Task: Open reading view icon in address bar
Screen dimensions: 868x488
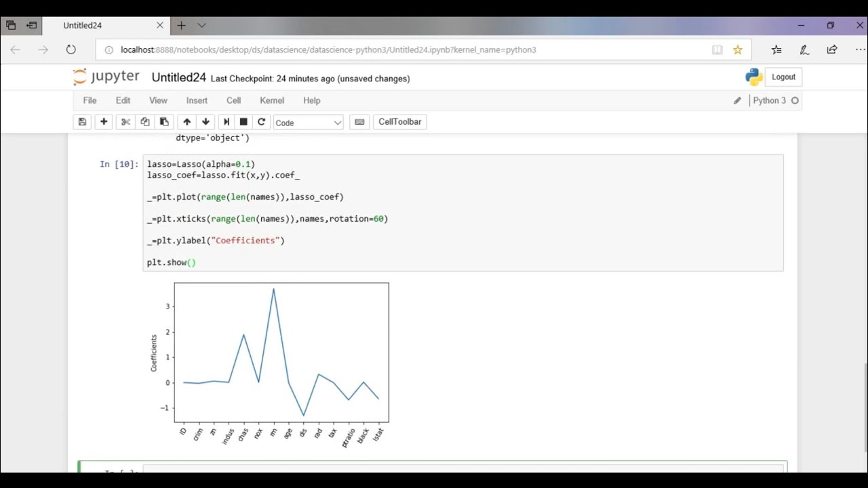Action: pos(717,49)
